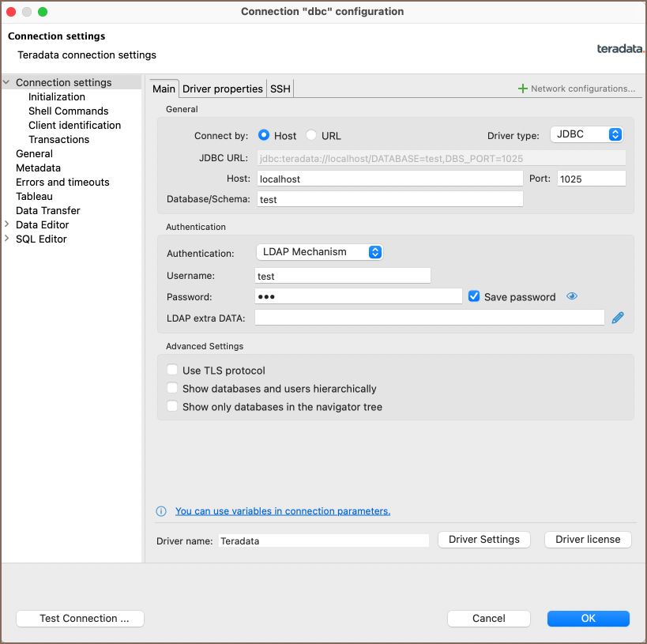
Task: Select Shell Commands in the sidebar
Action: click(x=68, y=111)
